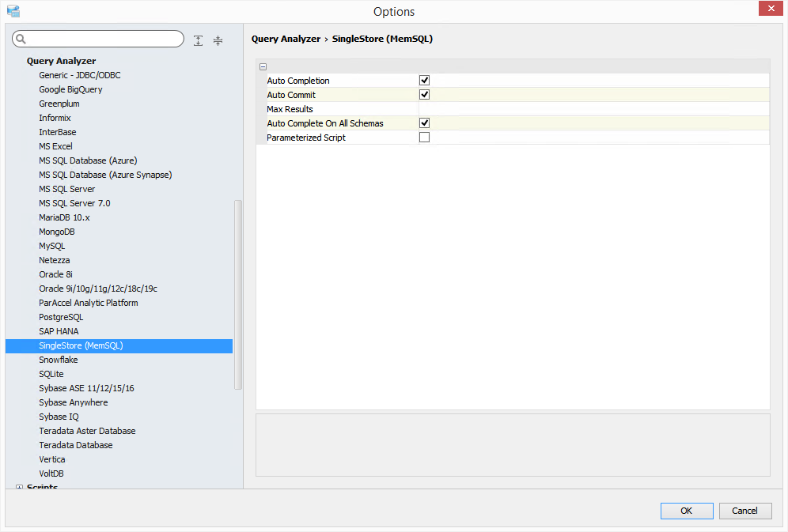Click the collapse all tree icon

pos(218,40)
